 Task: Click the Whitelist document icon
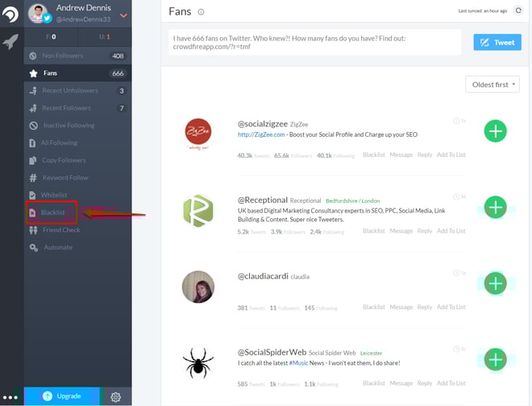pos(32,195)
